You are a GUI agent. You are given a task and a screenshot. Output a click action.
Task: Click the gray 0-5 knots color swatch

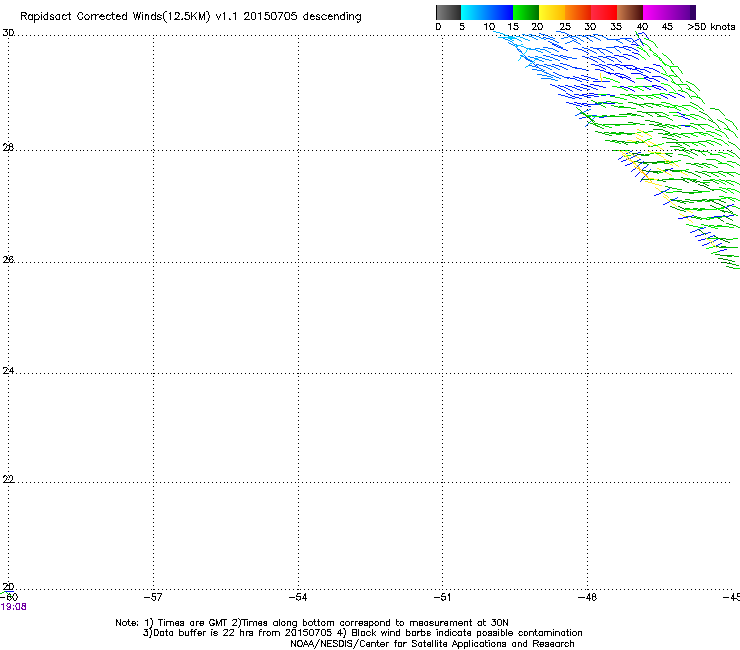pos(448,12)
